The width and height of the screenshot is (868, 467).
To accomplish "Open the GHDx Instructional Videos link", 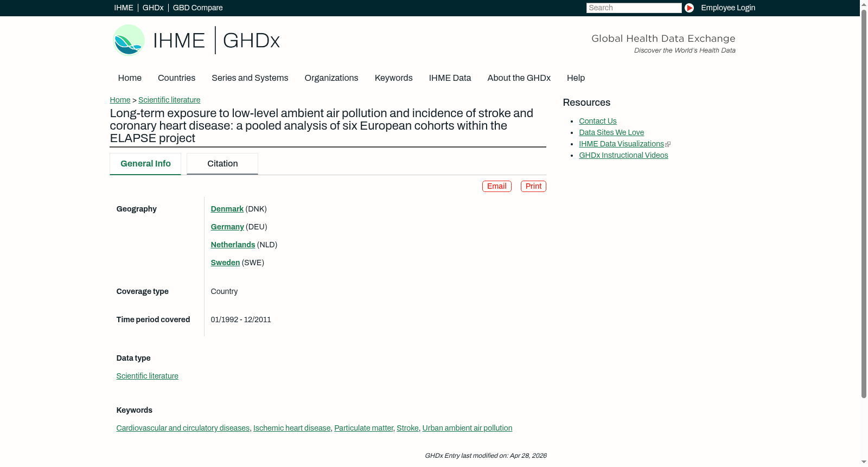I will [x=623, y=155].
